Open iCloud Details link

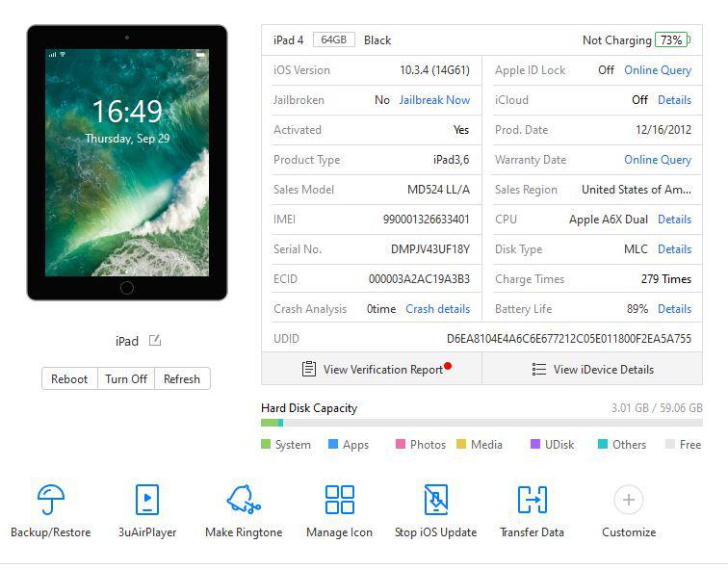coord(675,100)
